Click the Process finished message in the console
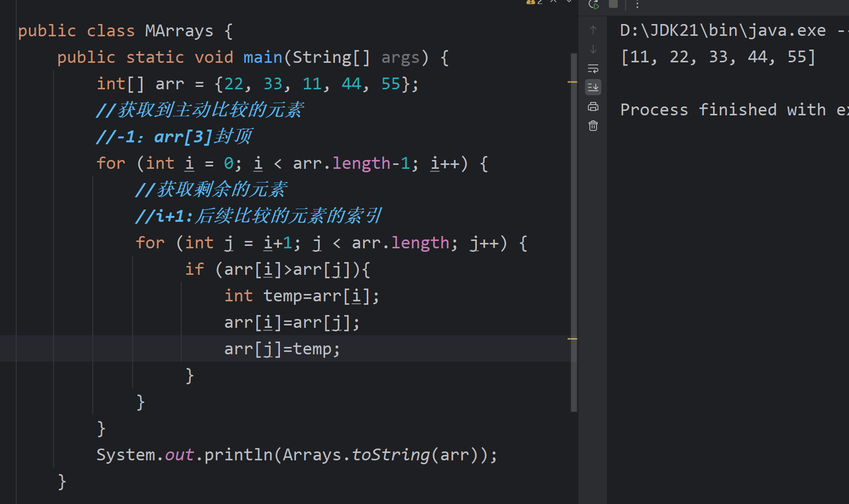 point(735,110)
